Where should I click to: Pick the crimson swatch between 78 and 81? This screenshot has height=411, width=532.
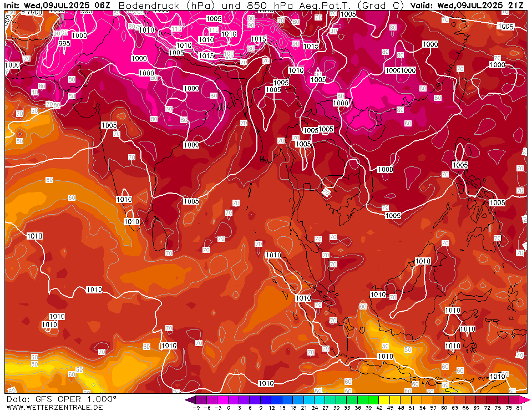click(514, 400)
